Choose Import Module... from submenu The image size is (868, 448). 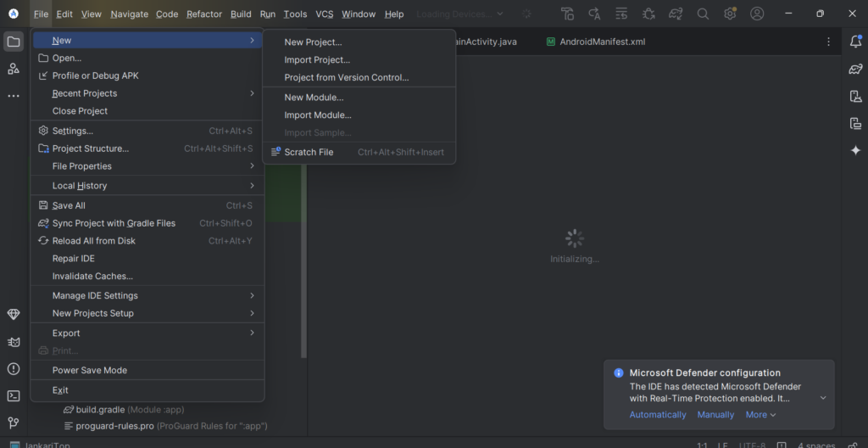pos(359,115)
